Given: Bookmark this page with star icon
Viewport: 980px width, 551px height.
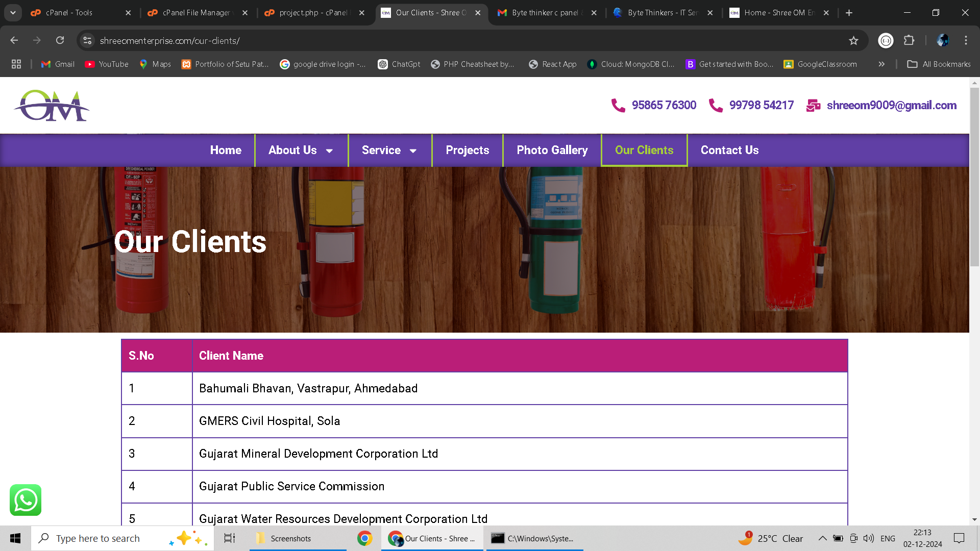Looking at the screenshot, I should click(x=853, y=41).
